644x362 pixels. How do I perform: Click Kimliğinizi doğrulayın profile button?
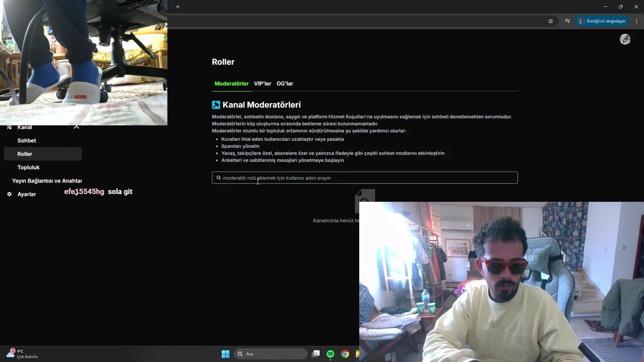coord(602,21)
